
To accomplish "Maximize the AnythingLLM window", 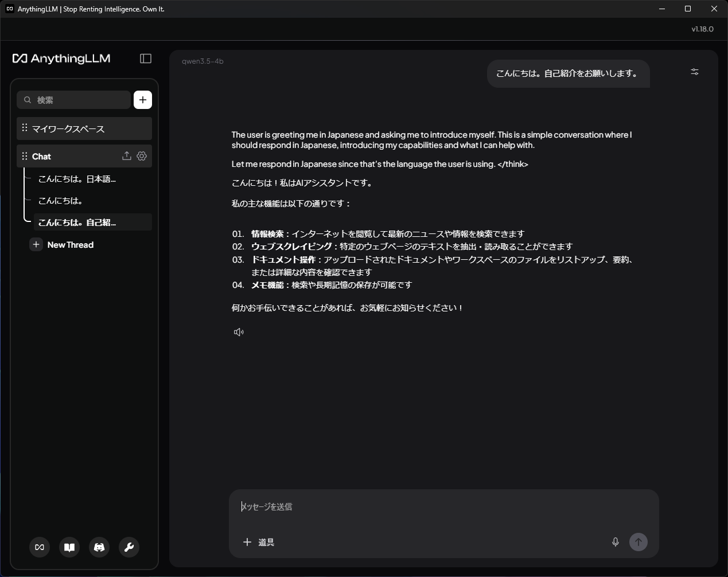I will click(x=688, y=9).
